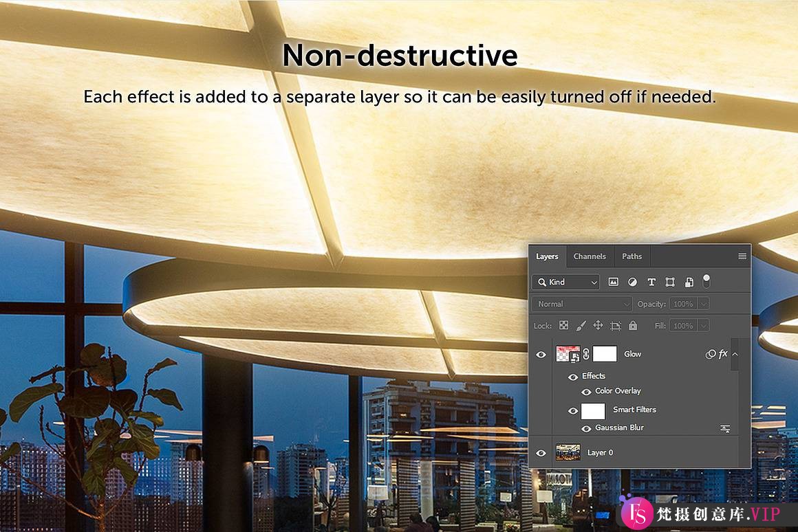This screenshot has height=532, width=798.
Task: Open the Opacity slider dropdown arrow
Action: 703,304
